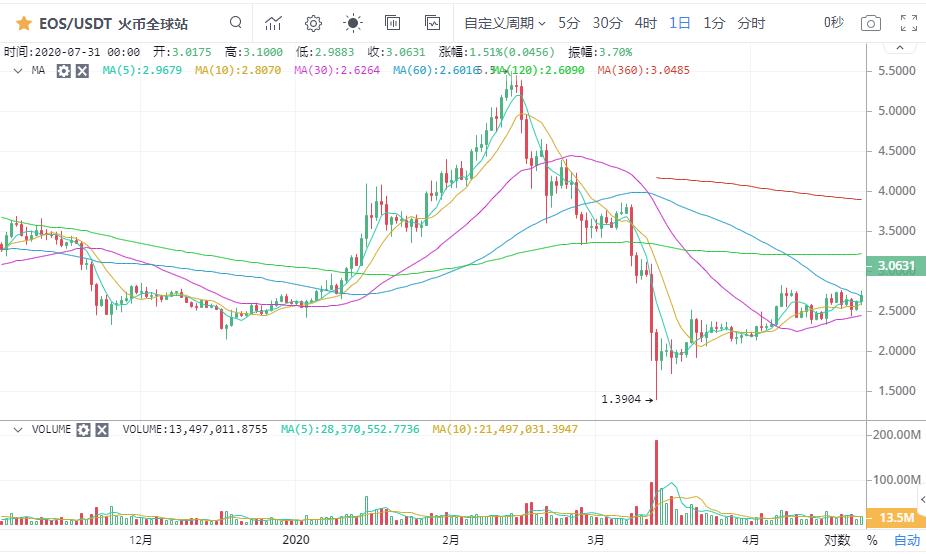
Task: Open the symbol search magnifier icon
Action: point(235,23)
